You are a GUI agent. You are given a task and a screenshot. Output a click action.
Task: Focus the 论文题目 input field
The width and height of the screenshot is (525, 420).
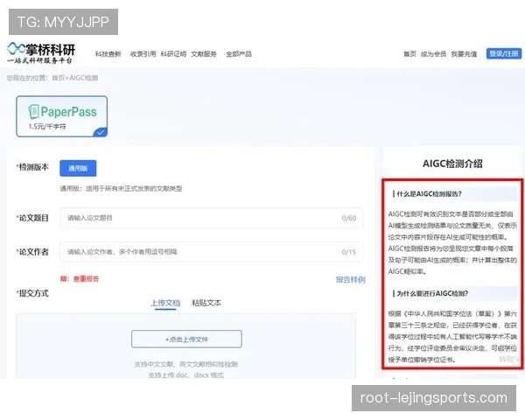212,218
